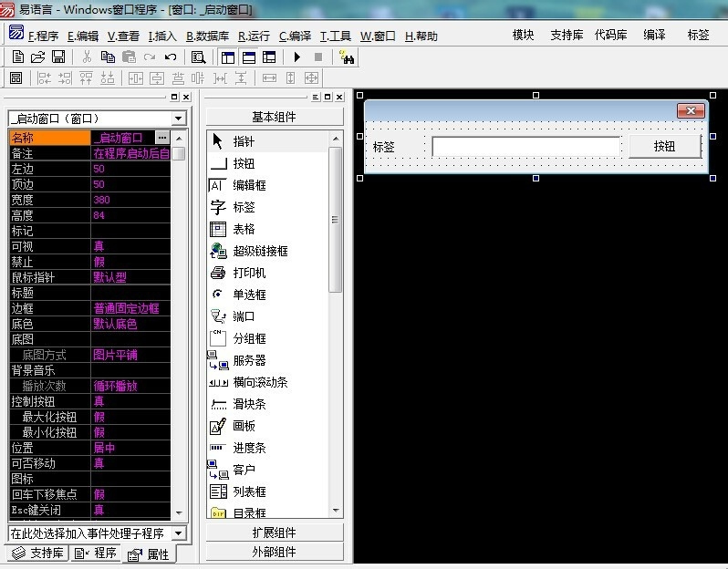Click the Open file toolbar icon

[37, 57]
